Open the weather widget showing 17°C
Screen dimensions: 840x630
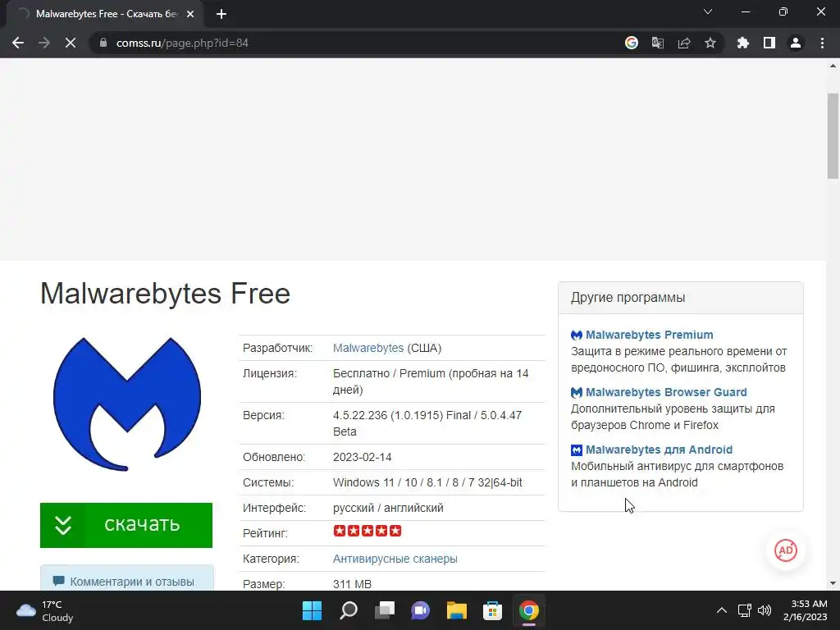pos(45,610)
